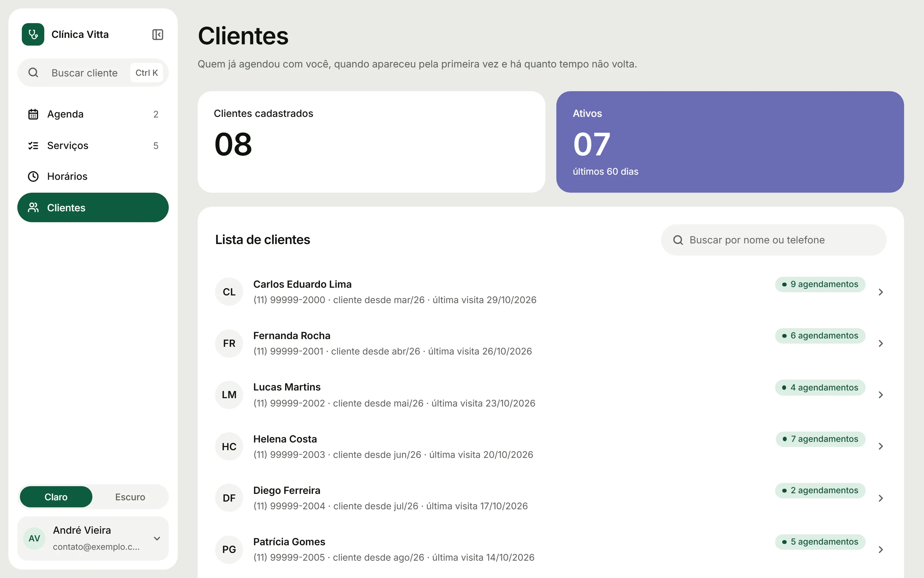Click the LM avatar for Lucas Martins
The image size is (924, 578).
[x=229, y=395]
